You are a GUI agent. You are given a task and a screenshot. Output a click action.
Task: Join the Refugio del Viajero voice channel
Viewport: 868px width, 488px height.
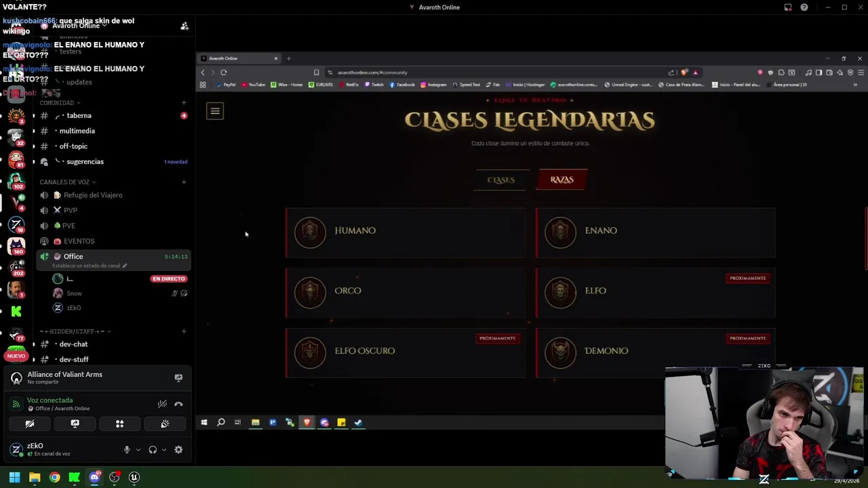(113, 195)
